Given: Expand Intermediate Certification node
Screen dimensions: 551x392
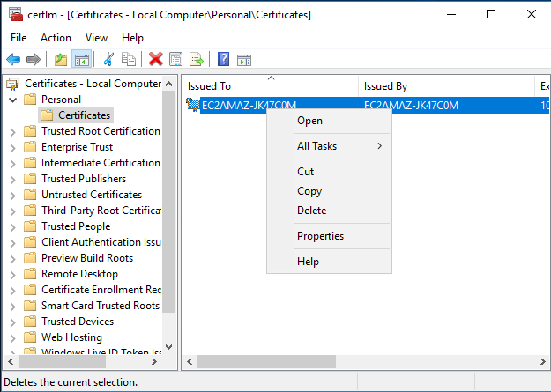Looking at the screenshot, I should (x=13, y=164).
